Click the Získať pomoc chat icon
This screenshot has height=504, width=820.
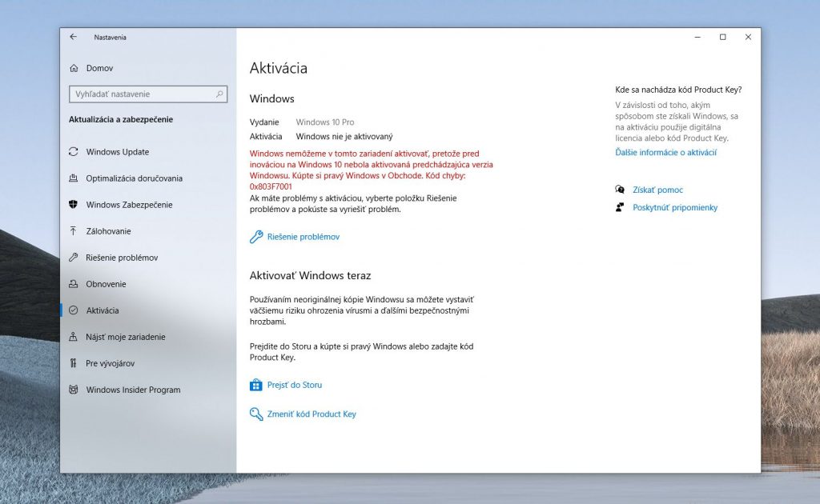pyautogui.click(x=620, y=190)
